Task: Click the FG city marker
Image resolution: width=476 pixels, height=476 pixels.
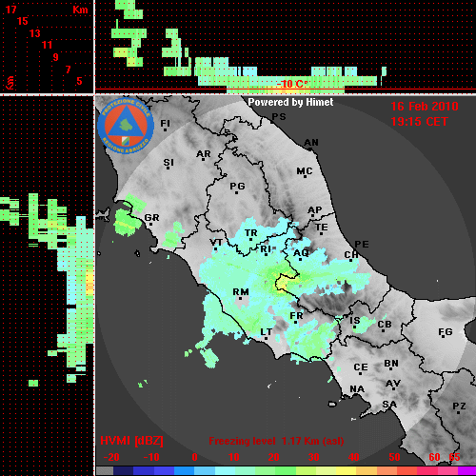Action: click(x=444, y=337)
